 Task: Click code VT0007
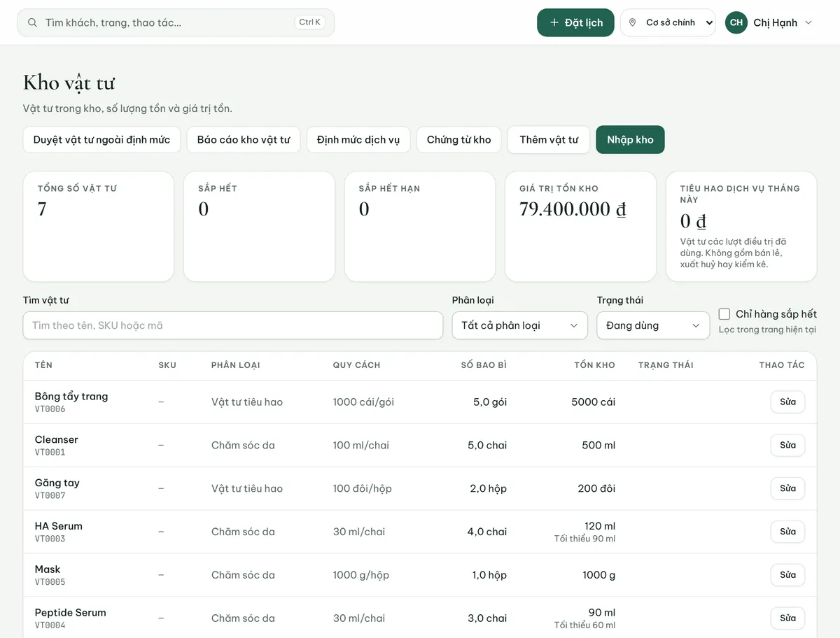coord(50,496)
